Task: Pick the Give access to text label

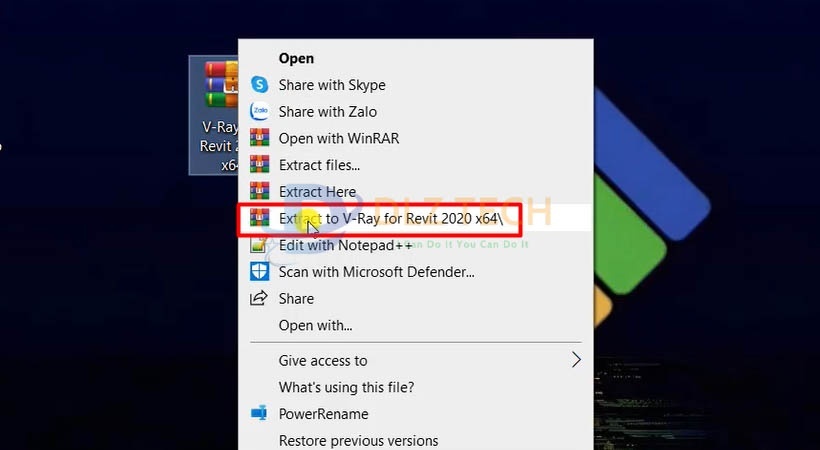Action: click(323, 360)
